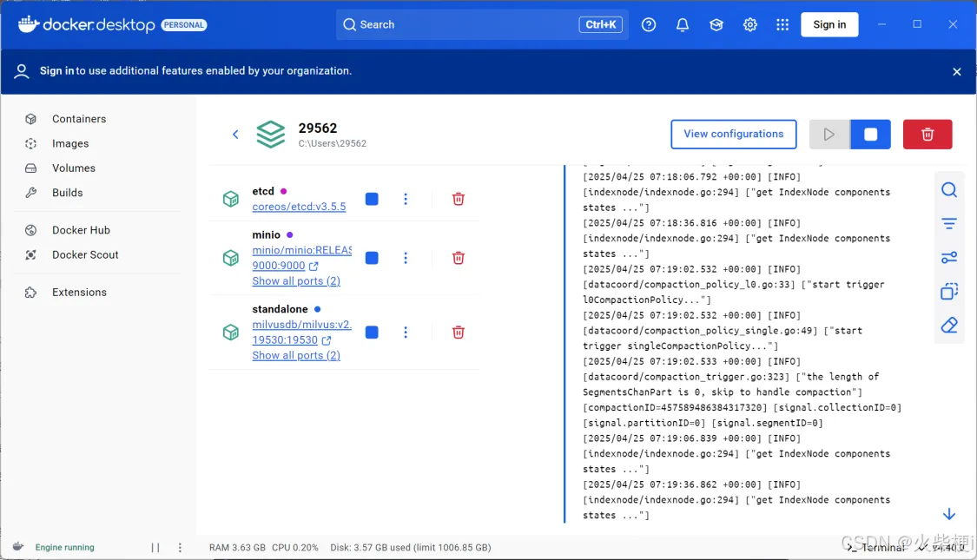Click the View configurations button

pos(733,134)
